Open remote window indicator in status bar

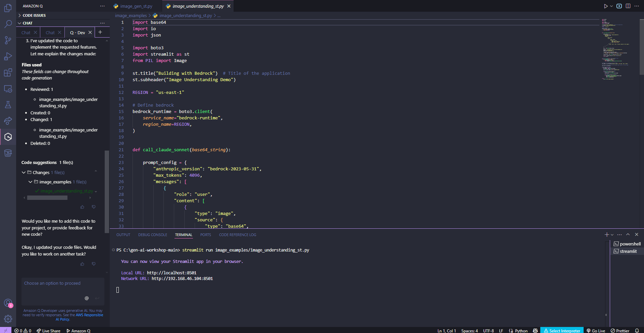click(6, 331)
